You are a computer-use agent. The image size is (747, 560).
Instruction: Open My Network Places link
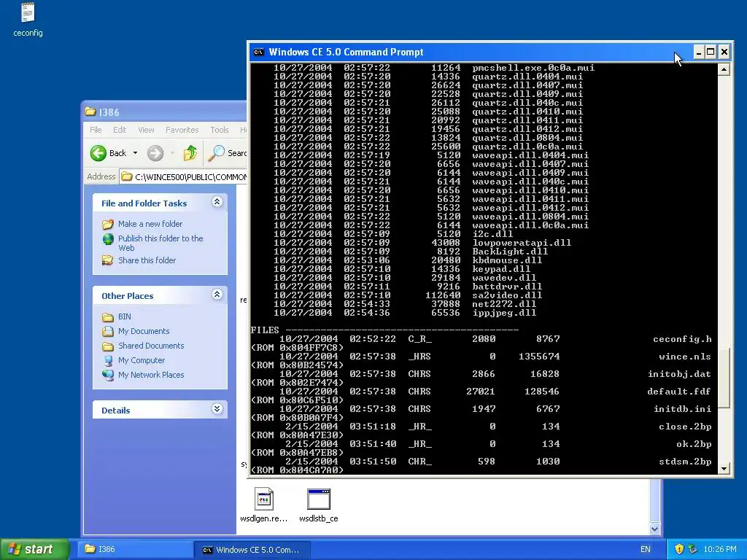tap(151, 375)
